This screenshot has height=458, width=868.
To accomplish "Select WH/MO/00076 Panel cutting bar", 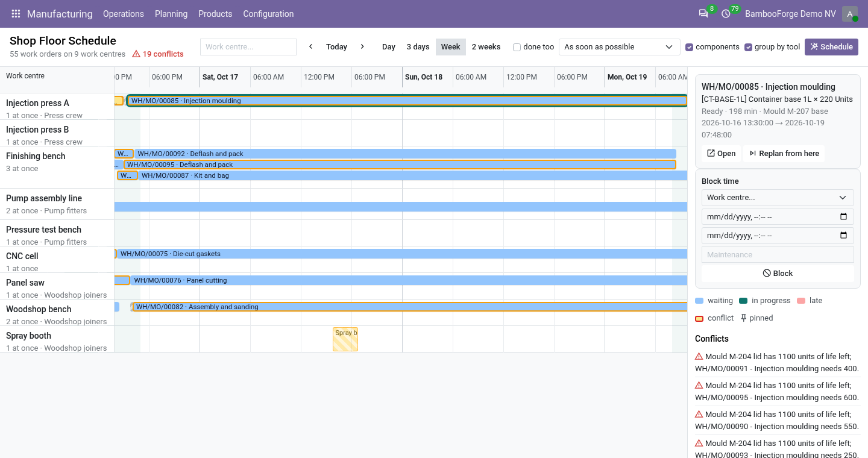I will (x=409, y=280).
